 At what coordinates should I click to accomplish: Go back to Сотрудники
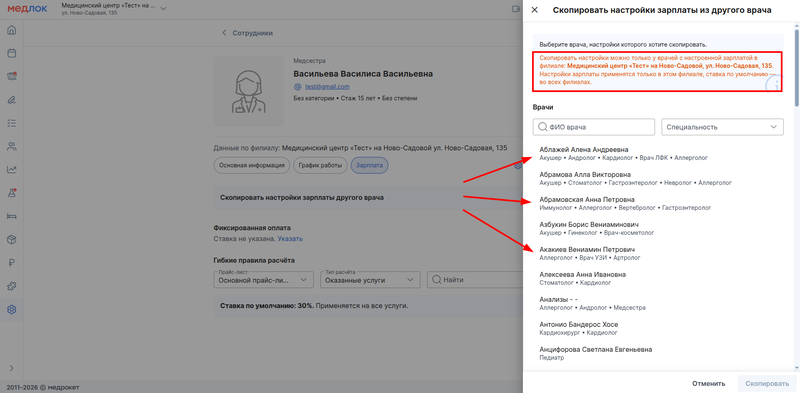(247, 33)
